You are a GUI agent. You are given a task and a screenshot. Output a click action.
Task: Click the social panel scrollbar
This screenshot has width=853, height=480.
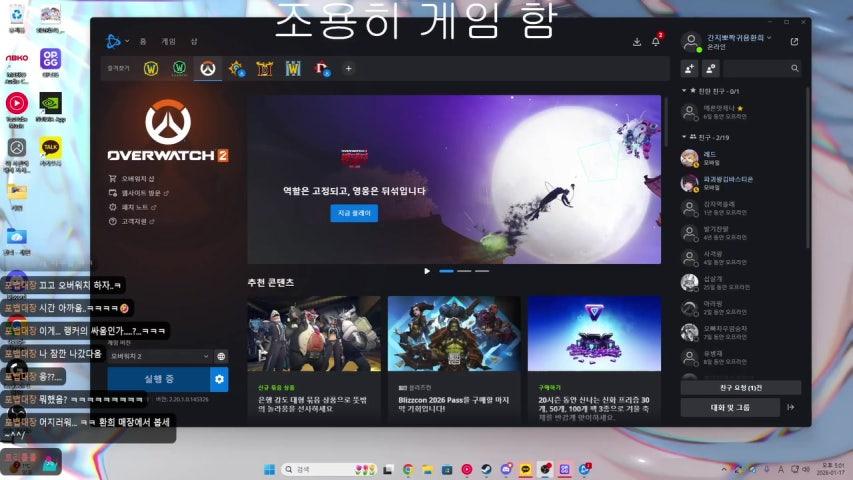click(x=807, y=169)
